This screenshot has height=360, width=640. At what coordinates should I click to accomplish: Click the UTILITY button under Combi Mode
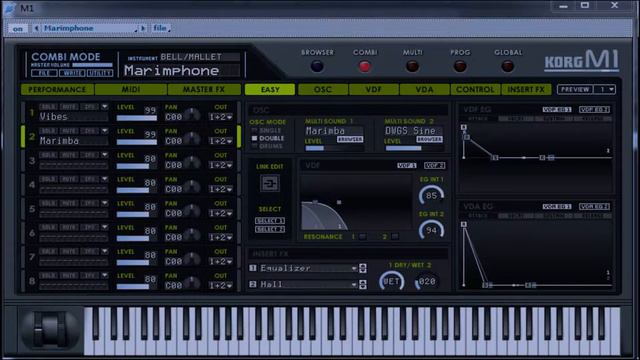pyautogui.click(x=100, y=73)
